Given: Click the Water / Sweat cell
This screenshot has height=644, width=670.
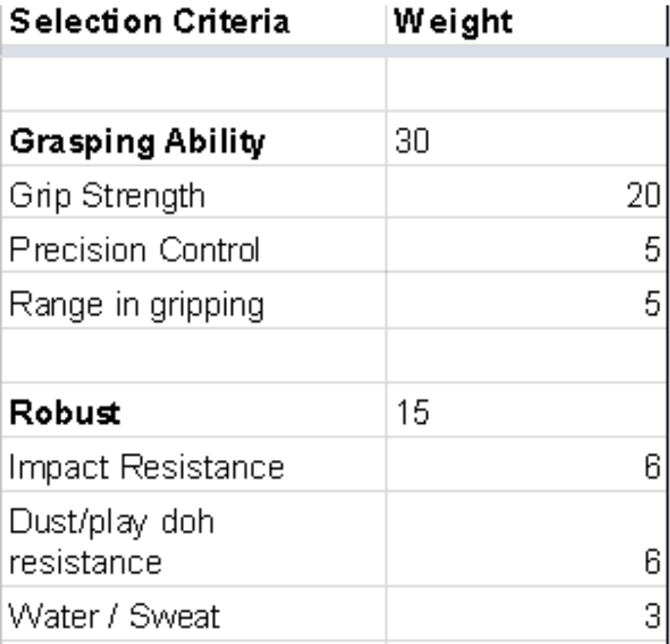Looking at the screenshot, I should click(193, 614).
